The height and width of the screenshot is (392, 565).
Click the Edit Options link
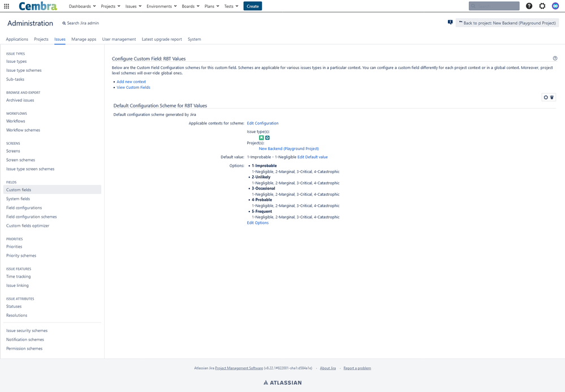pos(258,223)
